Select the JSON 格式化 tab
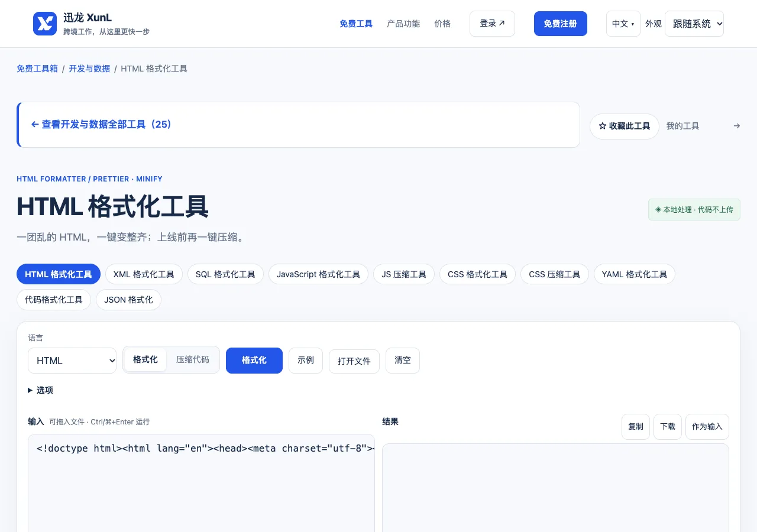Screen dimensions: 757x532 tap(128, 300)
